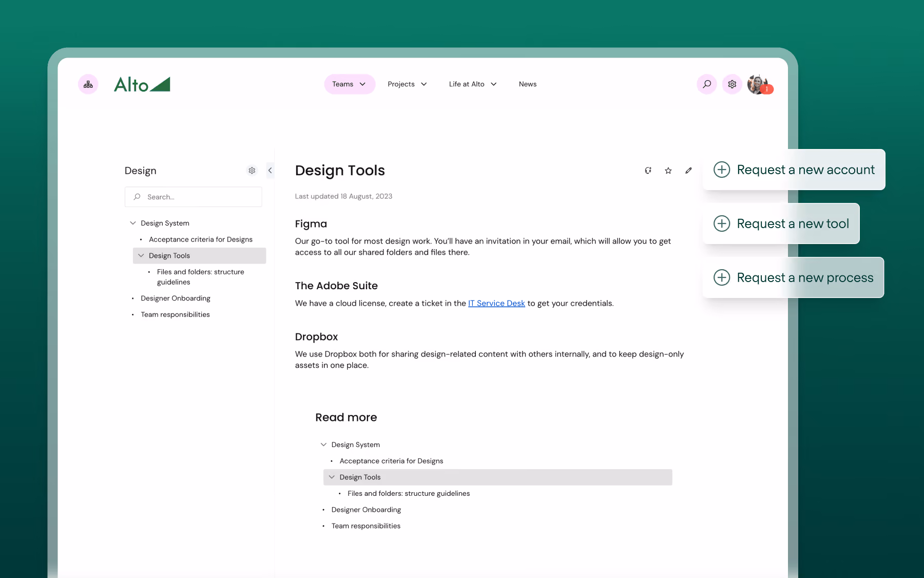Edit the page with the pencil icon

[x=688, y=171]
